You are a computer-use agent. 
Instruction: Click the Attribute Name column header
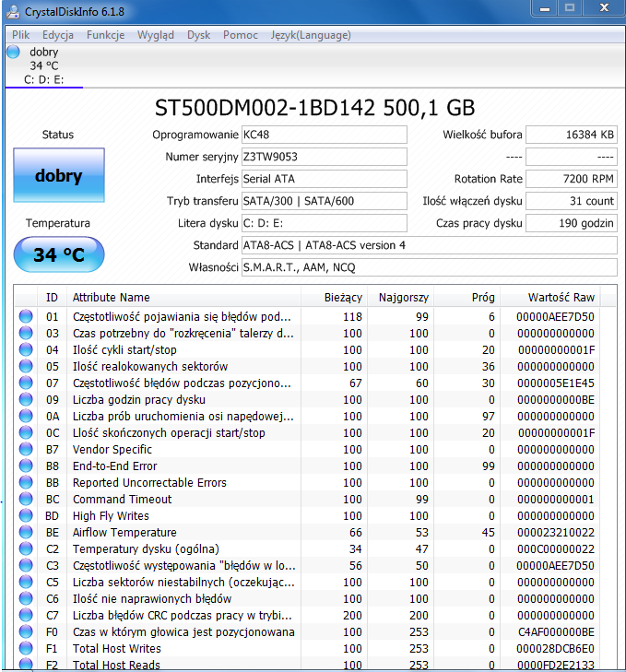coord(184,298)
